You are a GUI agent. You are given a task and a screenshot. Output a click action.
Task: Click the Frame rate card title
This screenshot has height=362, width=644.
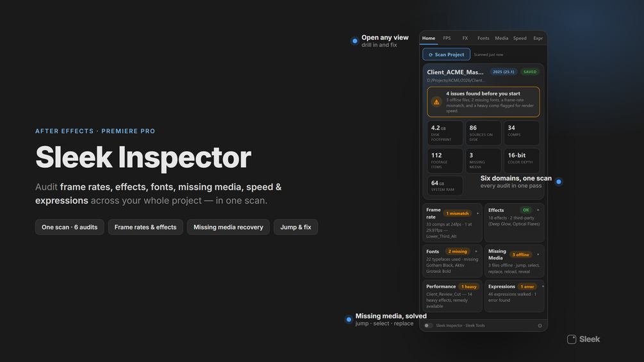433,213
